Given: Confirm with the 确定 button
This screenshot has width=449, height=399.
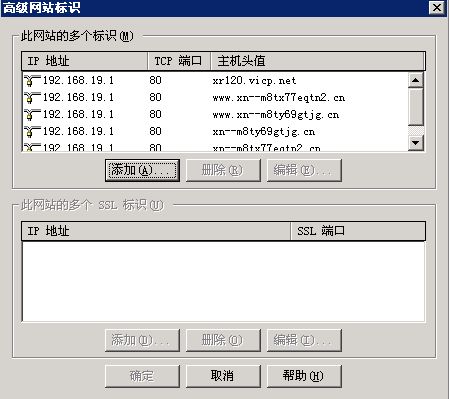Looking at the screenshot, I should coord(142,376).
